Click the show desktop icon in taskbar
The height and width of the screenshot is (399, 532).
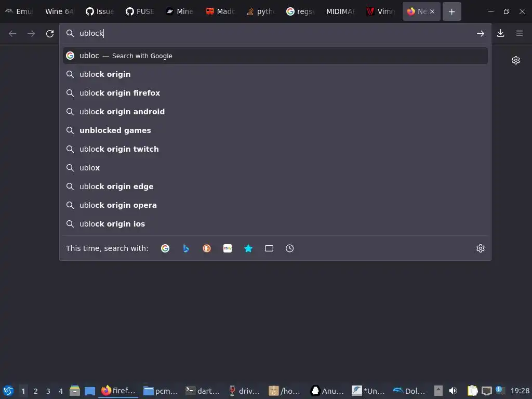coord(89,391)
